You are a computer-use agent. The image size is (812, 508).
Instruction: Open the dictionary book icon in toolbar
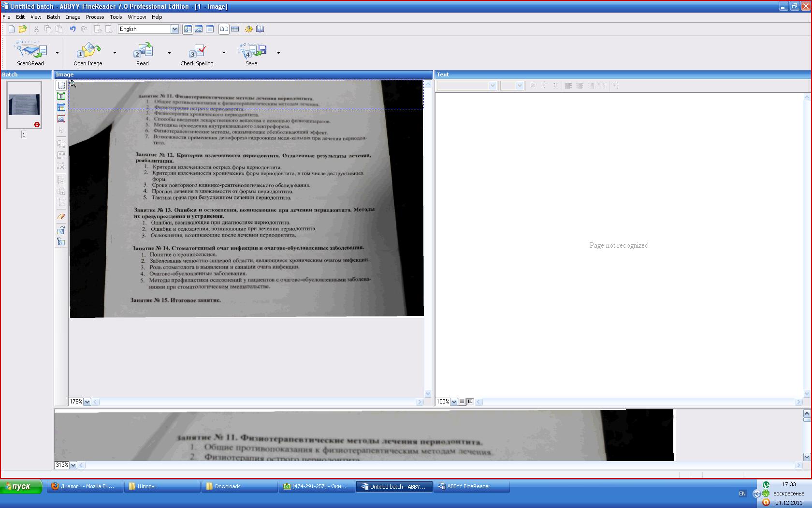tap(260, 29)
